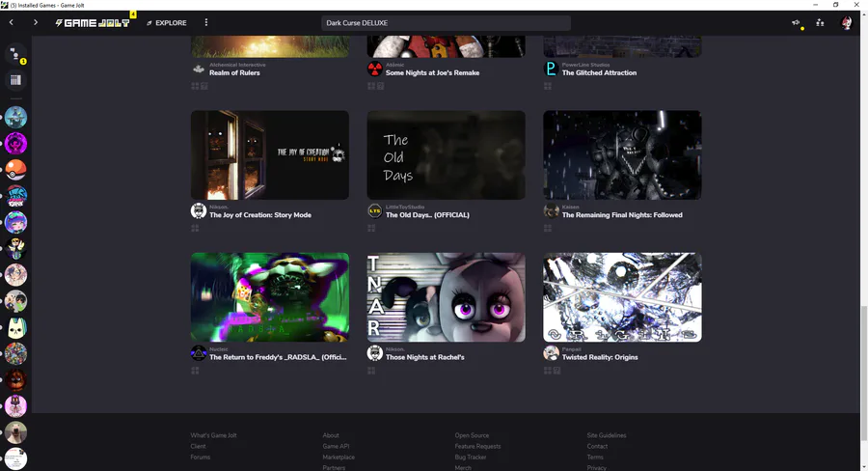
Task: Open the colorful collage community avatar
Action: coord(15,353)
